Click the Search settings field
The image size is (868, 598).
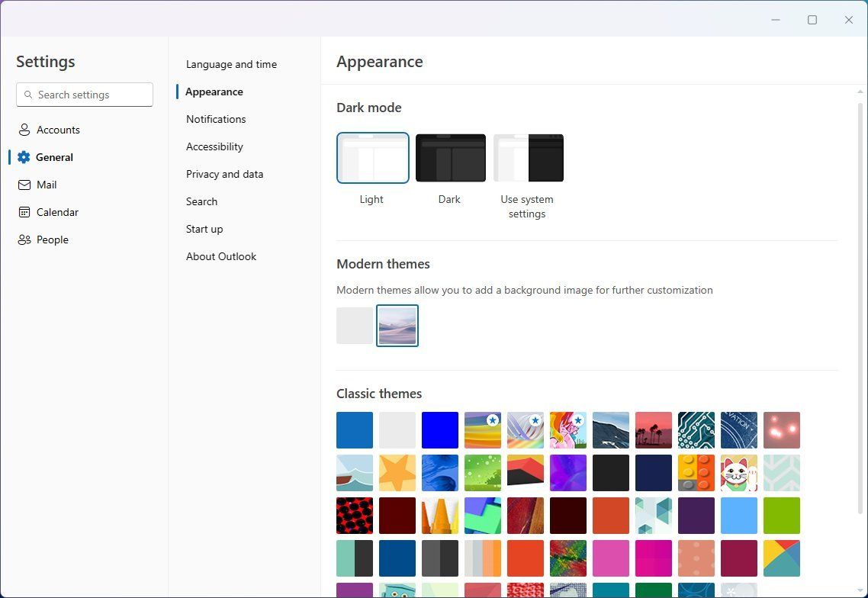pos(84,95)
